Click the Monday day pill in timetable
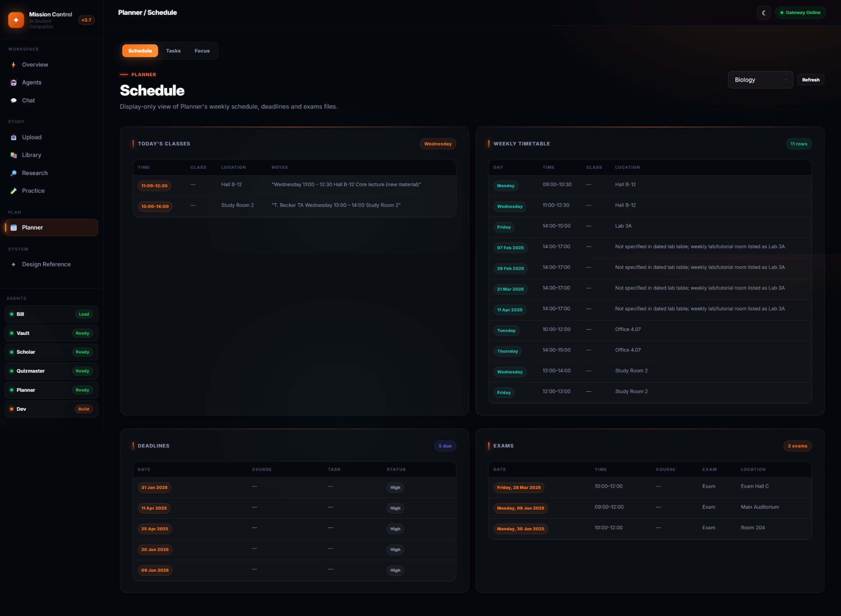Screen dimensions: 841x616 pyautogui.click(x=506, y=186)
